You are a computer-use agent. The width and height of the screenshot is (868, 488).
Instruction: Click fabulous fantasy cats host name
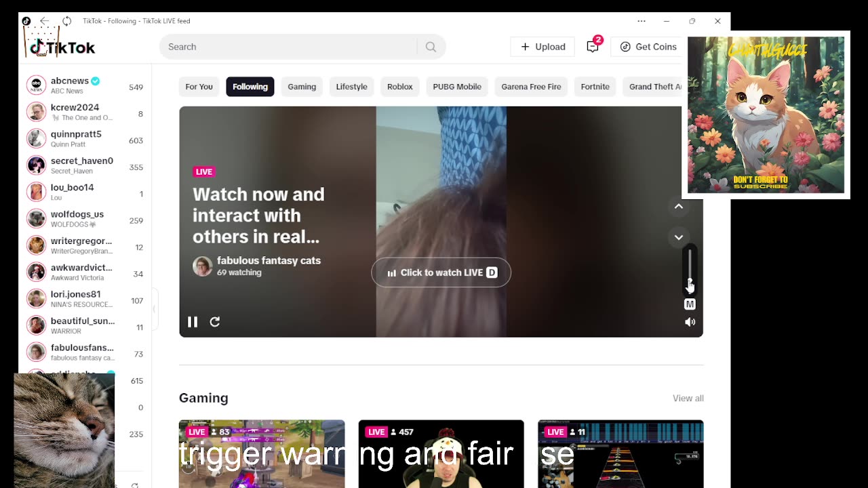point(269,260)
